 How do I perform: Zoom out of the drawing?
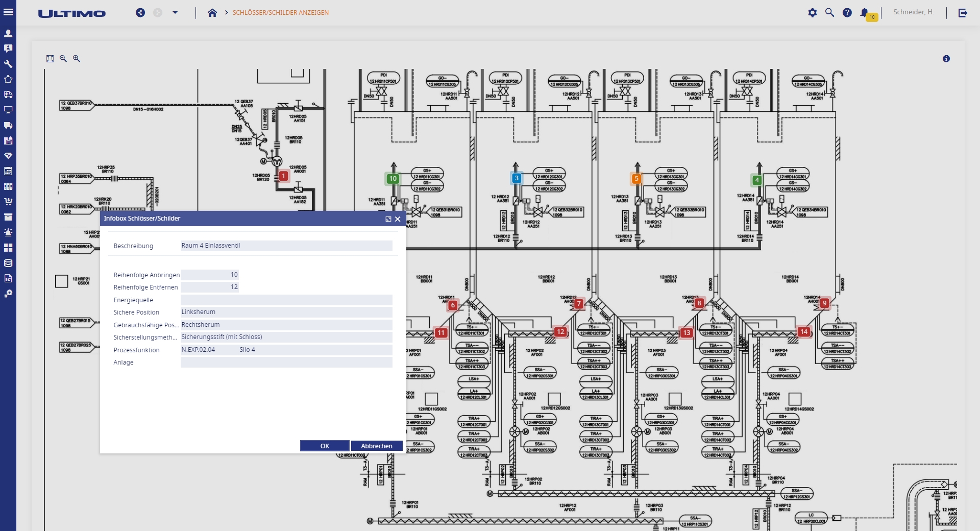click(x=63, y=59)
